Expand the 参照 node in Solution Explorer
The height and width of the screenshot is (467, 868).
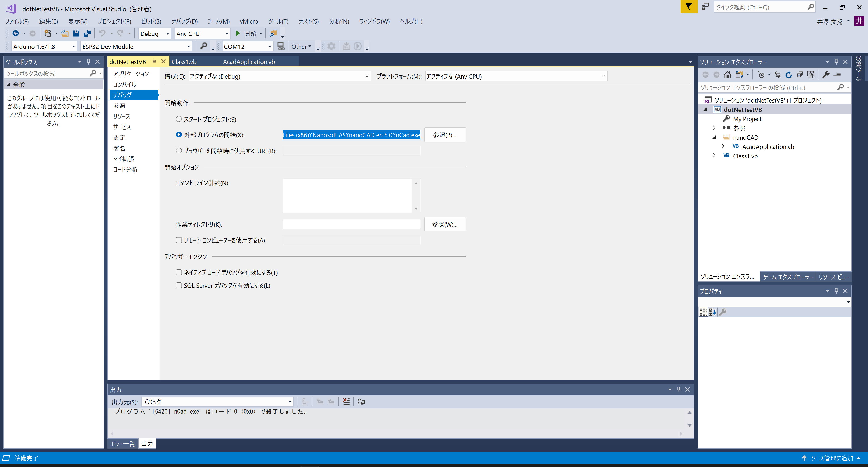pyautogui.click(x=714, y=128)
